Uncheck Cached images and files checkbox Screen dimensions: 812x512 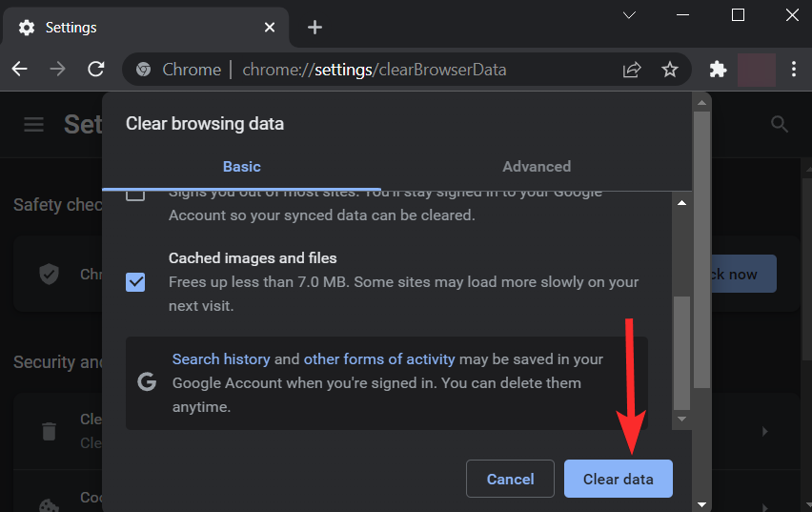click(x=135, y=281)
